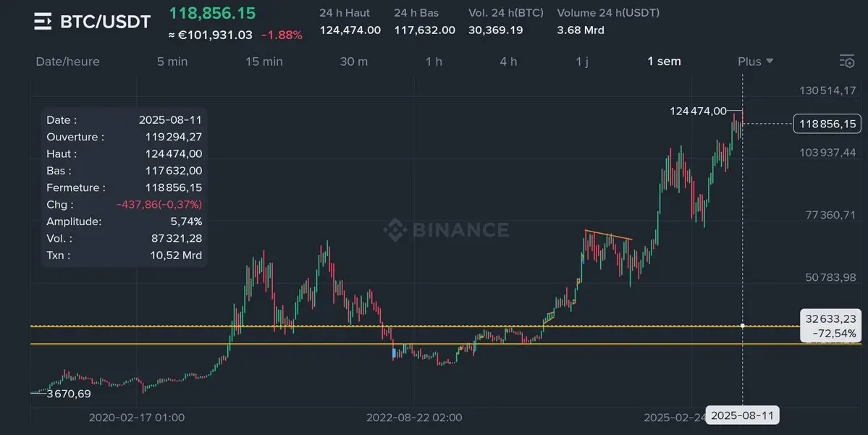Switch to the 4 h interval
The image size is (868, 435).
tap(508, 62)
